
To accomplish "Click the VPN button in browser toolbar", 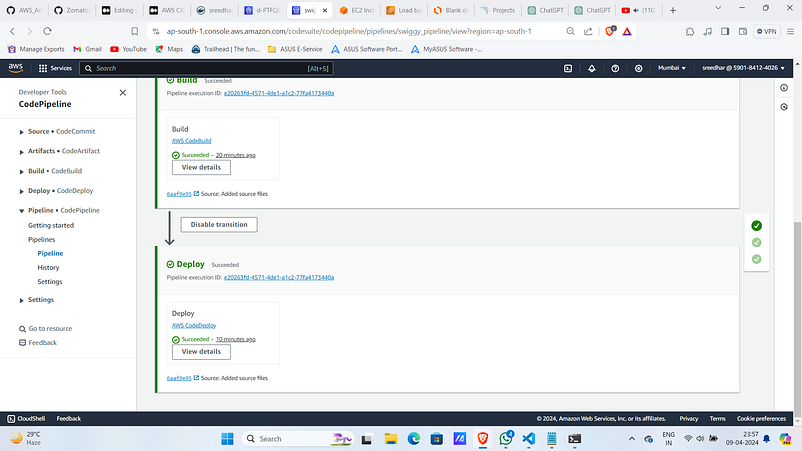I will pyautogui.click(x=767, y=31).
